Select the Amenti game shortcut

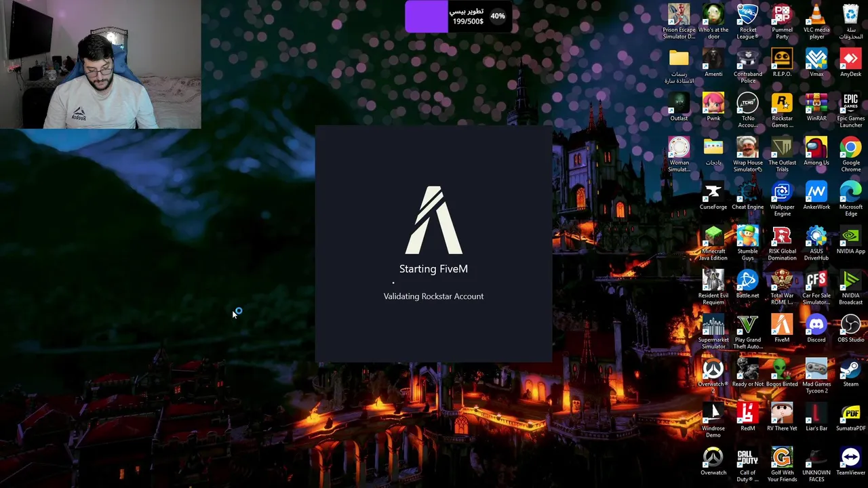click(x=713, y=62)
